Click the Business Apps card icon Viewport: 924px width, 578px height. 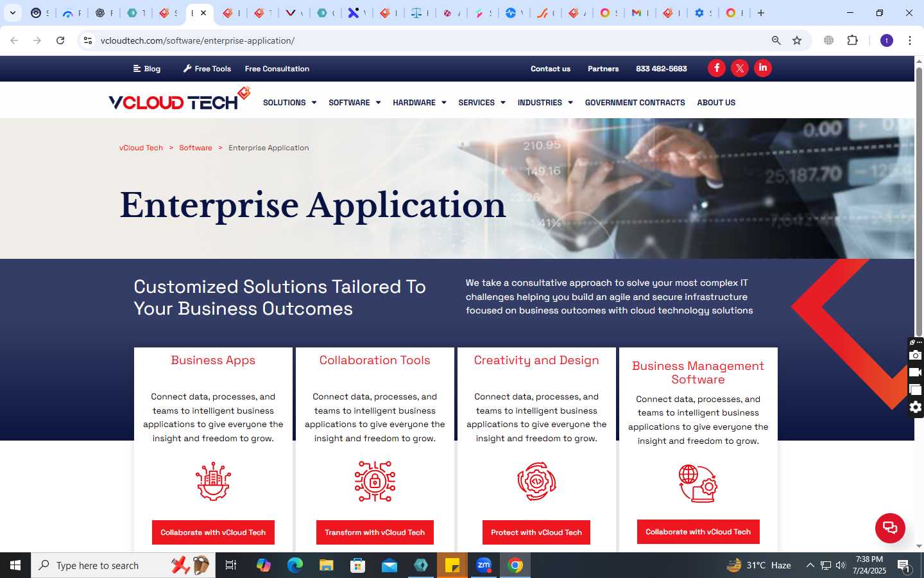(x=213, y=481)
